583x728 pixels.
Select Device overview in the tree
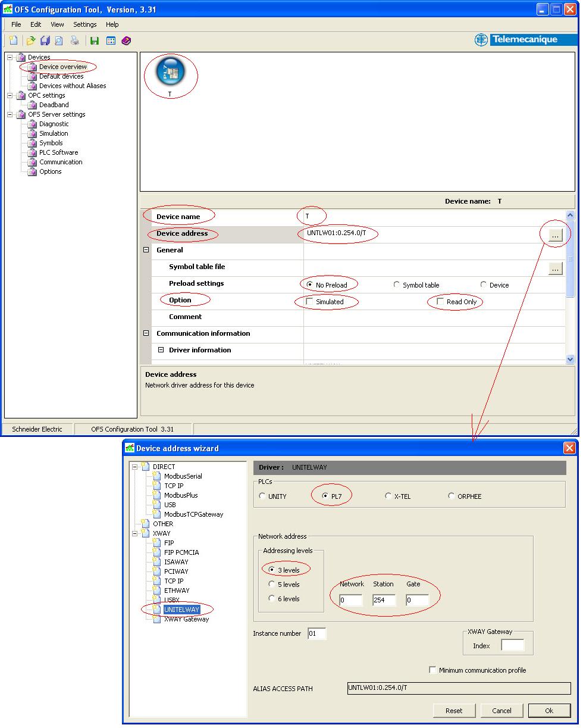coord(62,67)
